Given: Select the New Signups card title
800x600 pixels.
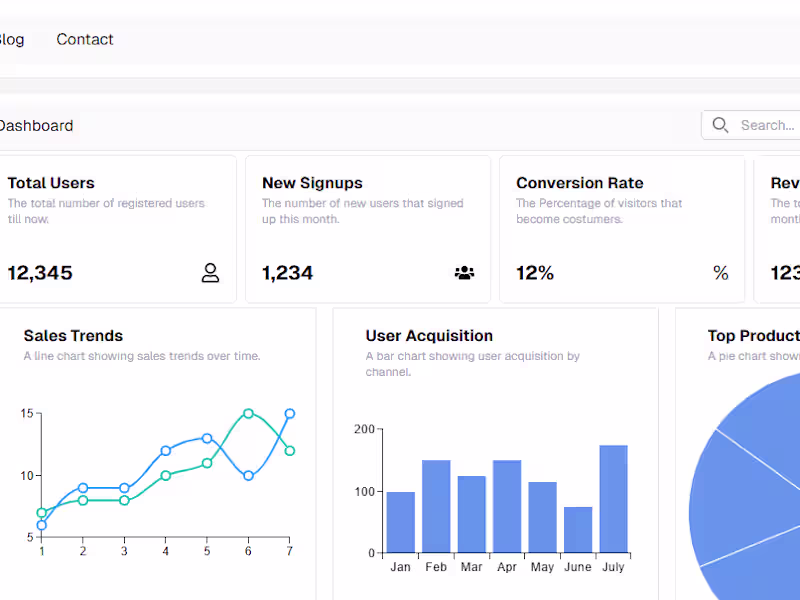Looking at the screenshot, I should coord(312,183).
